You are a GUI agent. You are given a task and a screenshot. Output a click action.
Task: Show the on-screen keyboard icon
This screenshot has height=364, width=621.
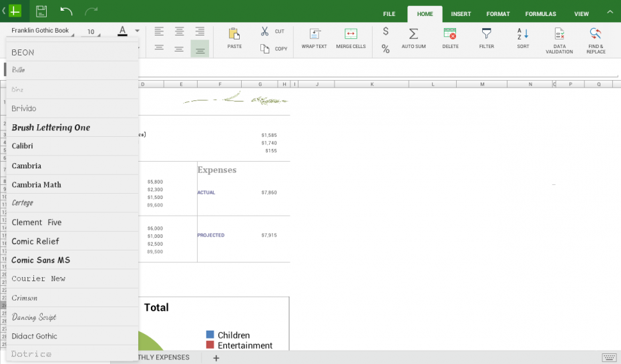click(x=609, y=357)
